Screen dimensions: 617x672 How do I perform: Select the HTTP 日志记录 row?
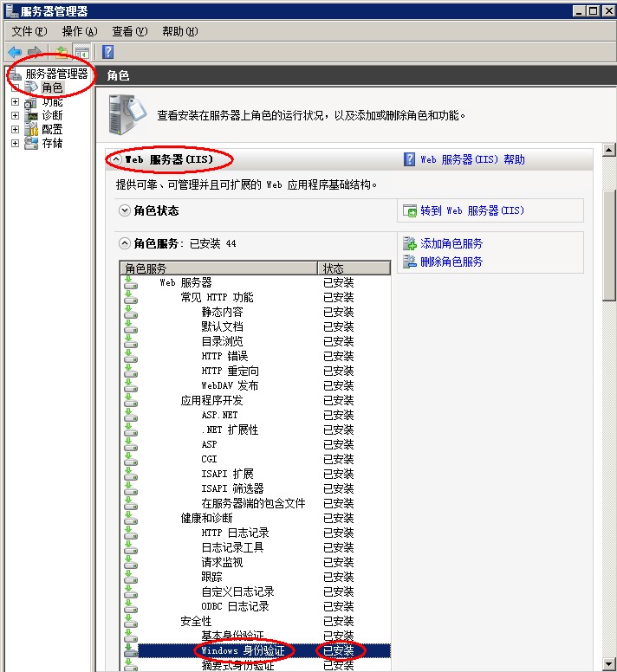256,533
